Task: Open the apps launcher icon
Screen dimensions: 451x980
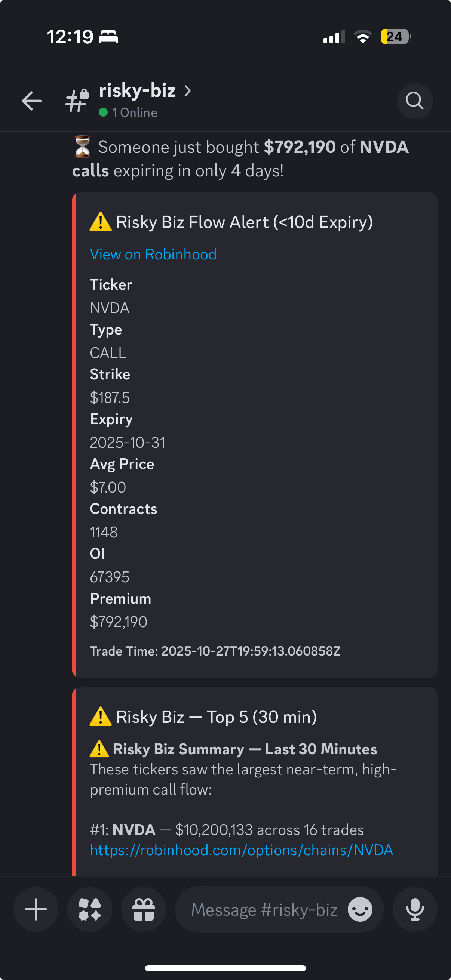Action: (x=90, y=909)
